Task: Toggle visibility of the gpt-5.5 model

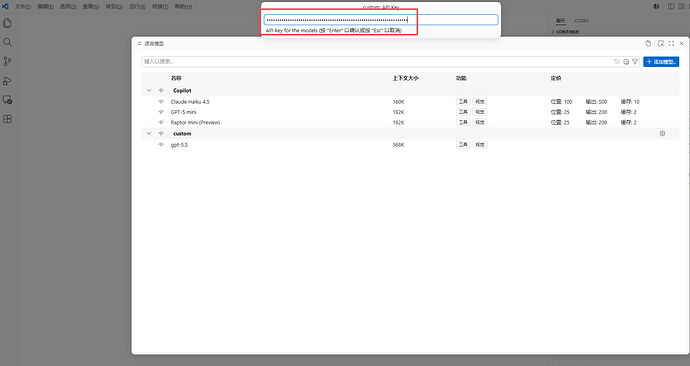Action: click(x=161, y=145)
